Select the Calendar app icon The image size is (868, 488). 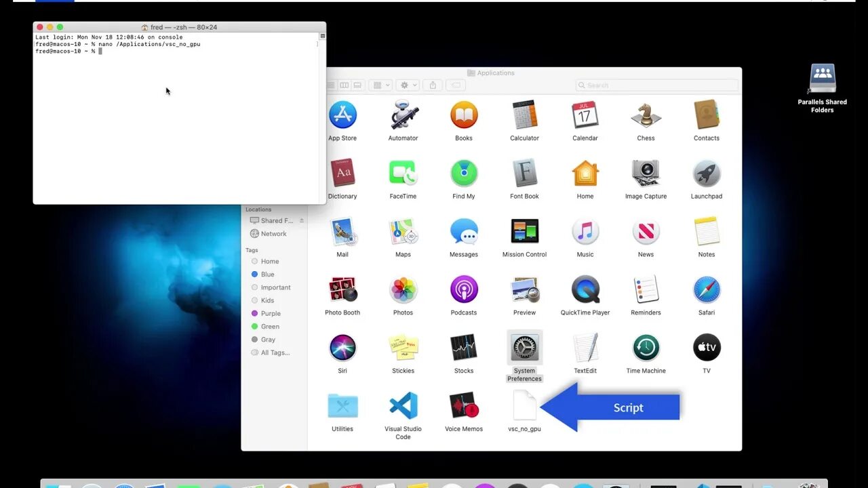(x=585, y=115)
